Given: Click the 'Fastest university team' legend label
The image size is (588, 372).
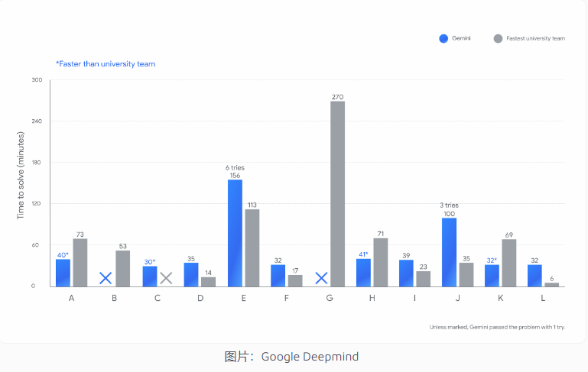Looking at the screenshot, I should click(x=537, y=38).
